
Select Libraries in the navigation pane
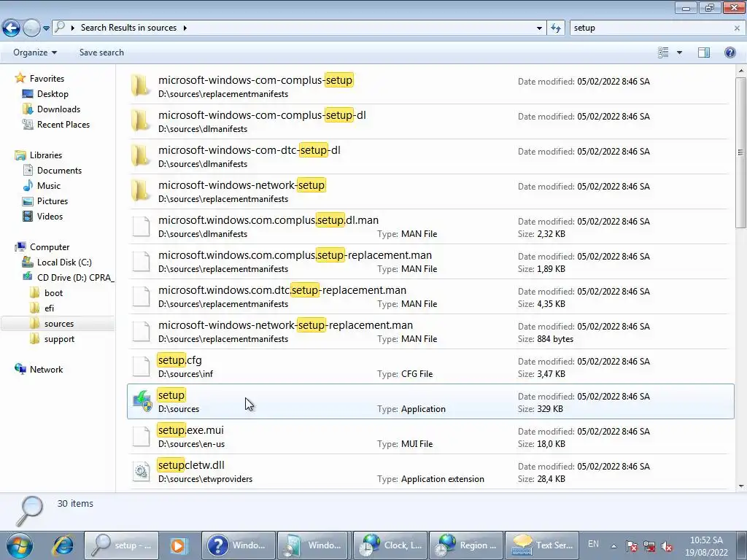tap(46, 155)
